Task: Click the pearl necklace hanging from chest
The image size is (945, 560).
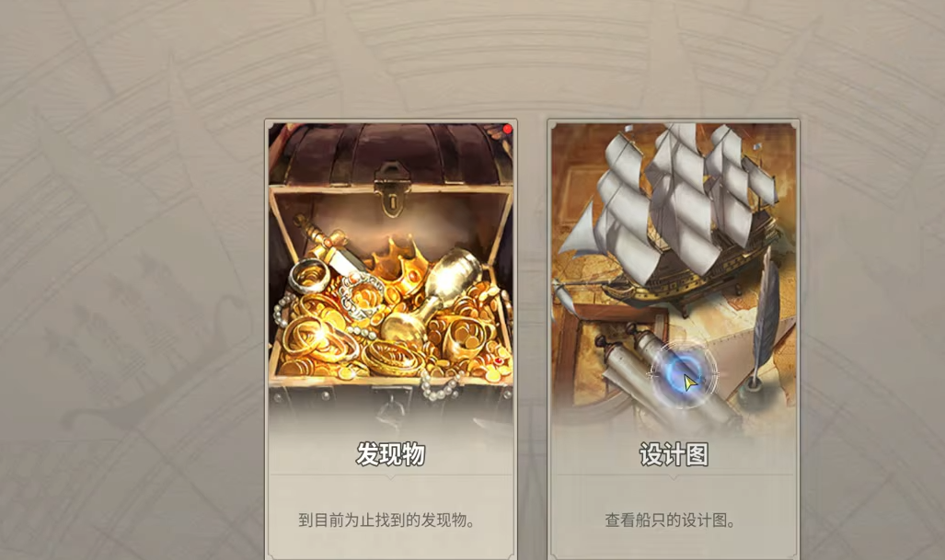Action: [x=442, y=384]
